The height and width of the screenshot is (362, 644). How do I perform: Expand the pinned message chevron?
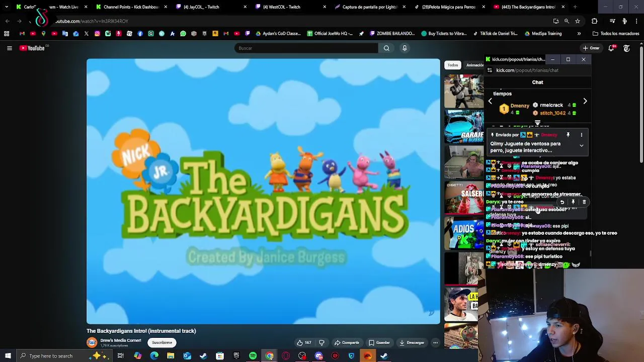581,146
